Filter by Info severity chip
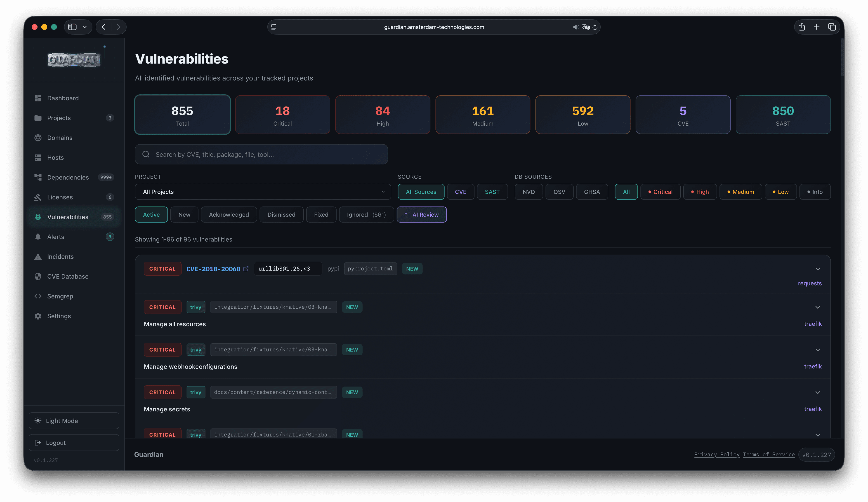This screenshot has height=502, width=868. point(815,192)
